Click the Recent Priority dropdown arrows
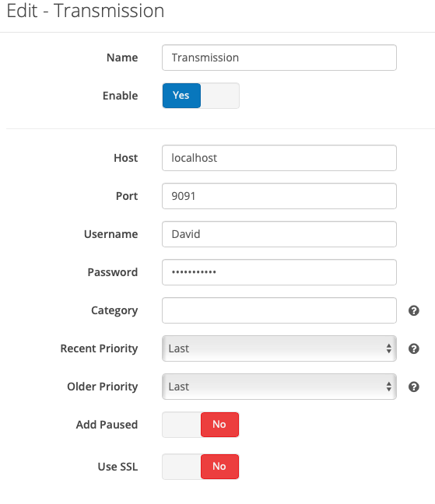 (389, 348)
